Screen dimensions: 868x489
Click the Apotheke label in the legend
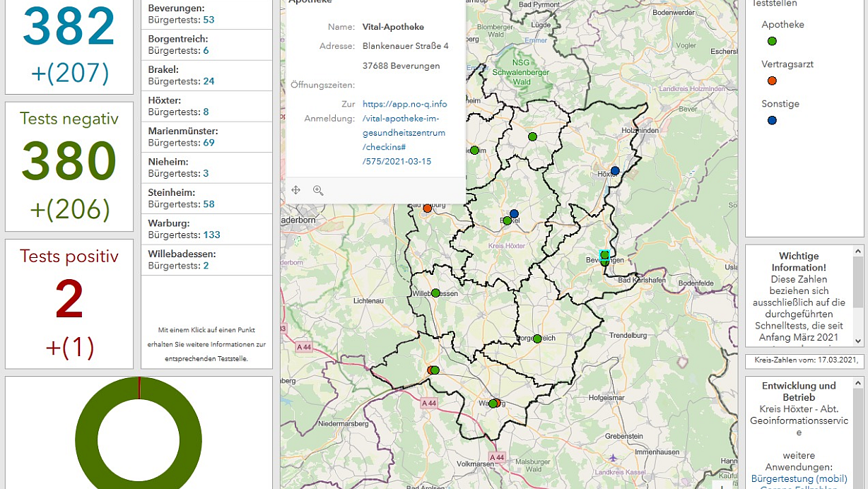coord(782,24)
